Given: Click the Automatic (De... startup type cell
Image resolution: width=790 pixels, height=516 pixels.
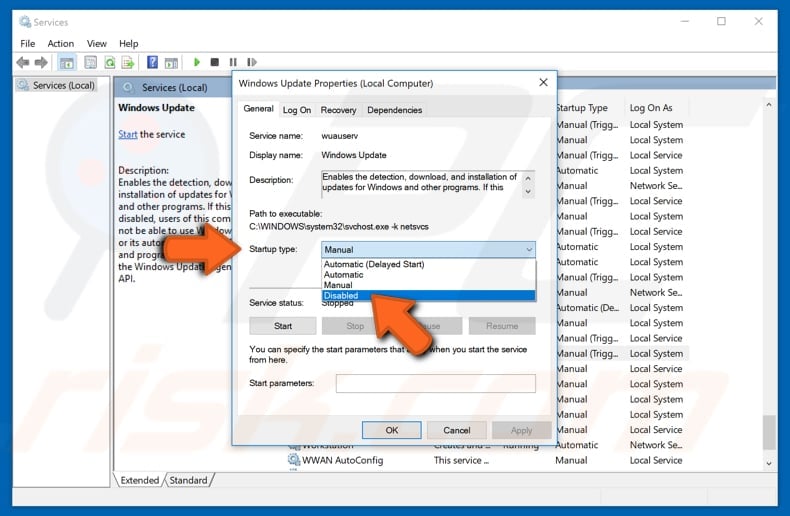Looking at the screenshot, I should pyautogui.click(x=587, y=307).
